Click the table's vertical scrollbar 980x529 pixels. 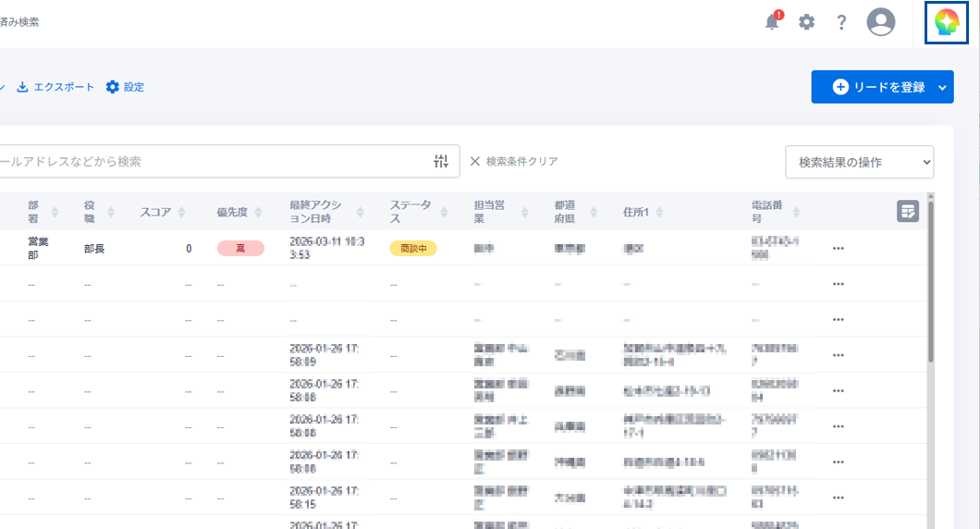(x=928, y=277)
